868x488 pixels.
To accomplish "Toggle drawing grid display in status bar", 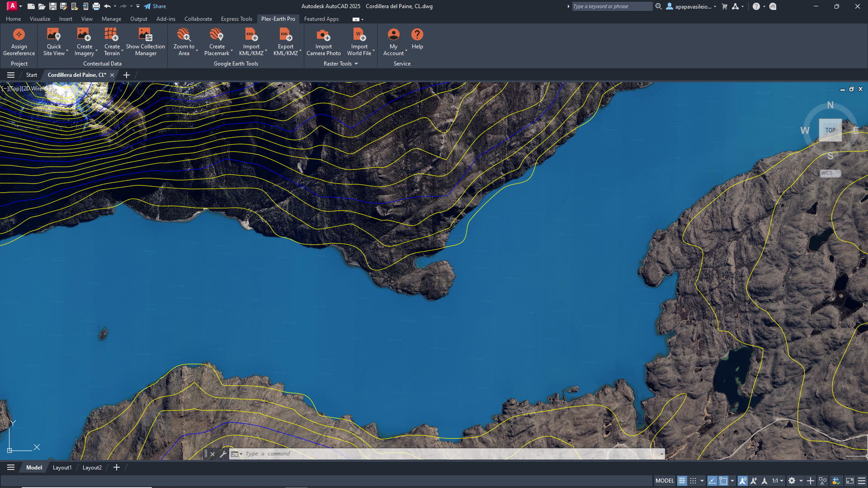I will [682, 481].
